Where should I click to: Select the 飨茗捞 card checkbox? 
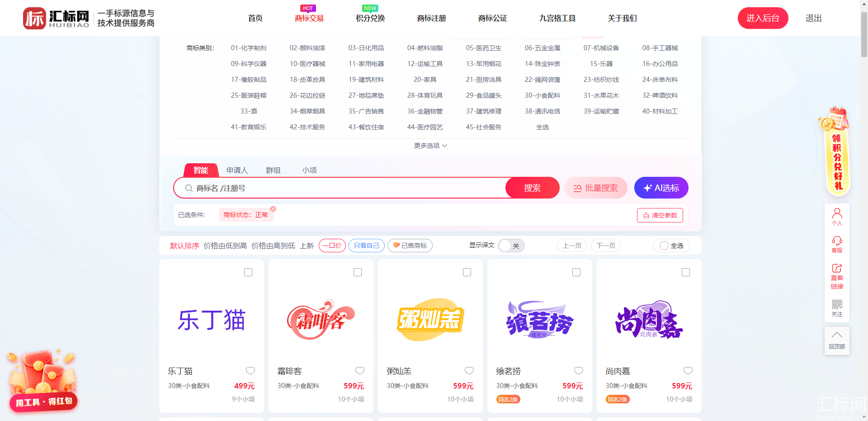[x=576, y=272]
